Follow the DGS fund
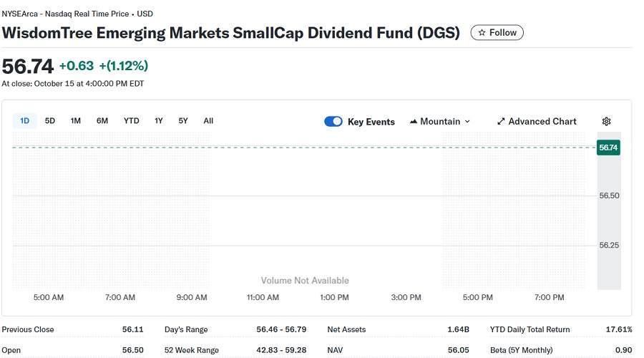644x358 pixels. [497, 32]
